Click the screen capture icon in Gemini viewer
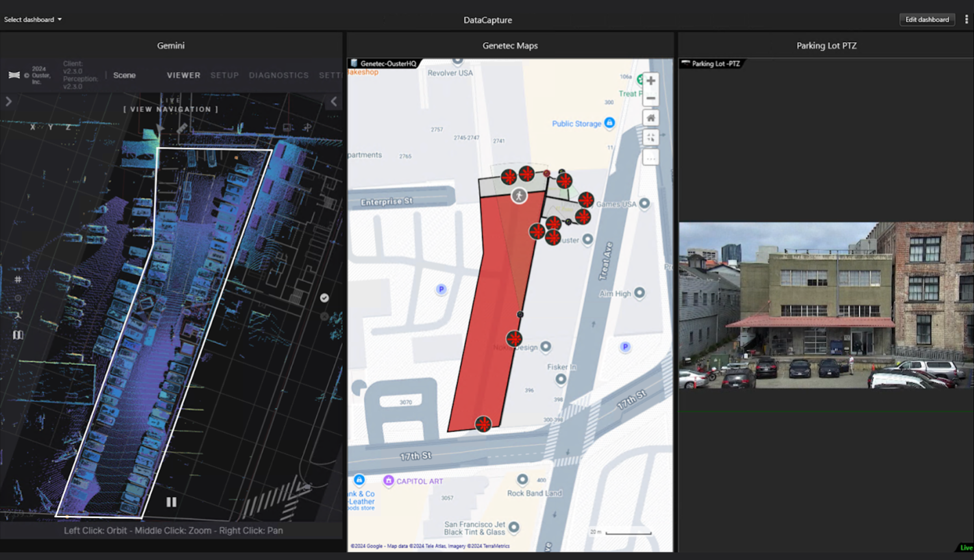 click(x=287, y=127)
